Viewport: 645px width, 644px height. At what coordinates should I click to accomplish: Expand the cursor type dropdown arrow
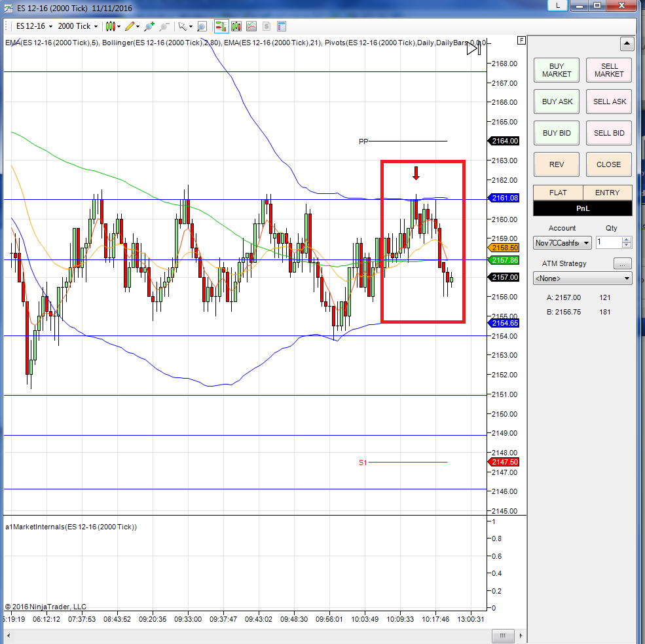pos(191,27)
